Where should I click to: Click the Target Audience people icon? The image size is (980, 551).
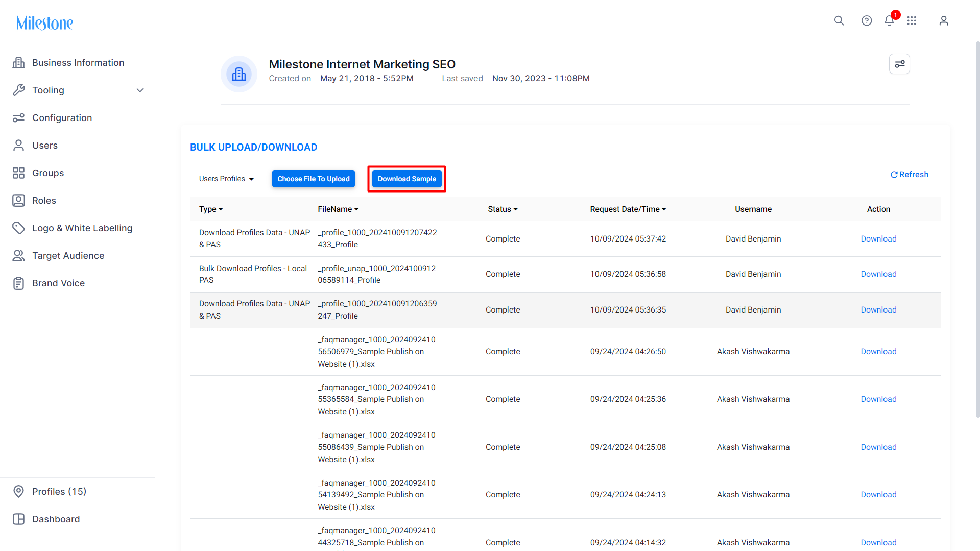point(19,255)
